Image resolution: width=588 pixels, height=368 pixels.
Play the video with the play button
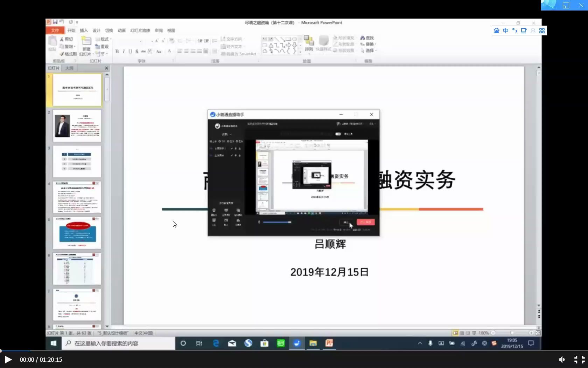8,360
